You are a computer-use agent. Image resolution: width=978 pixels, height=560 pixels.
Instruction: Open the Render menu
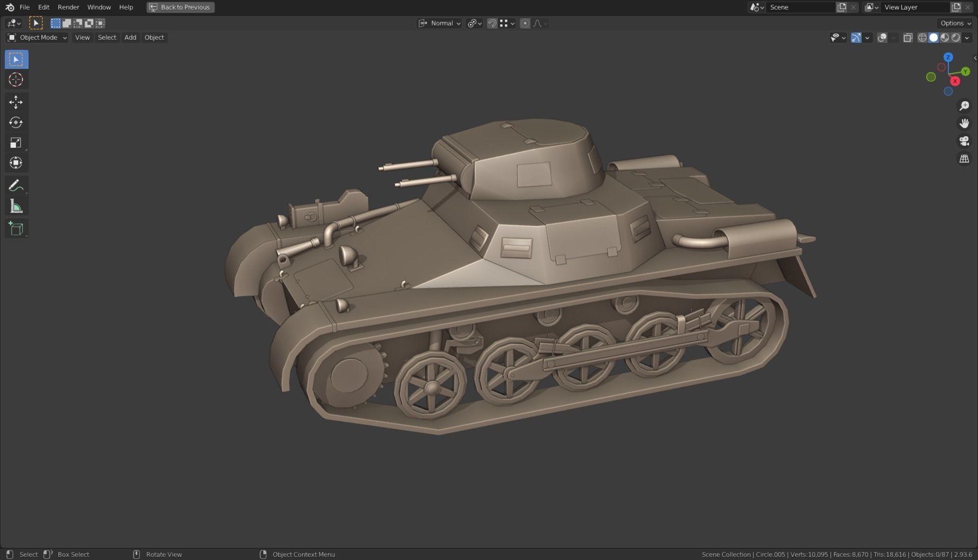tap(68, 7)
